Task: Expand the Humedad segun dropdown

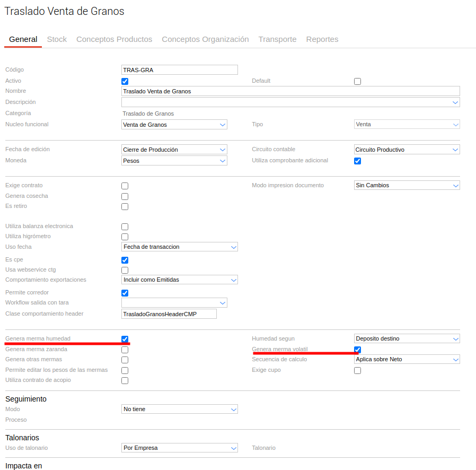Action: pyautogui.click(x=407, y=338)
